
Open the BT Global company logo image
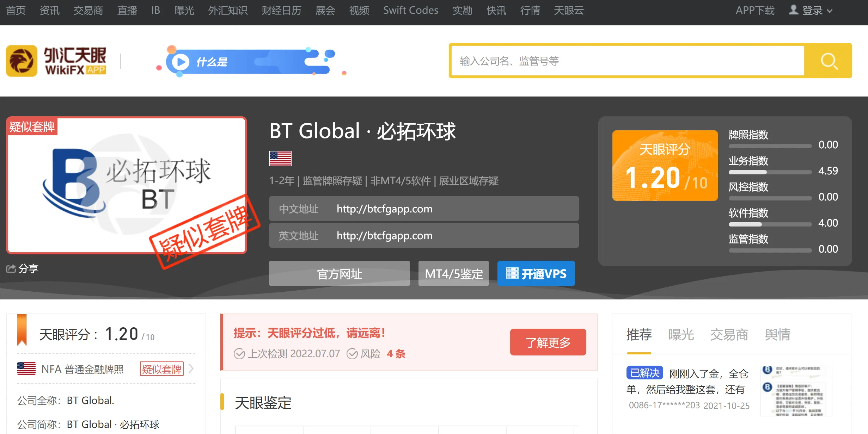click(127, 185)
